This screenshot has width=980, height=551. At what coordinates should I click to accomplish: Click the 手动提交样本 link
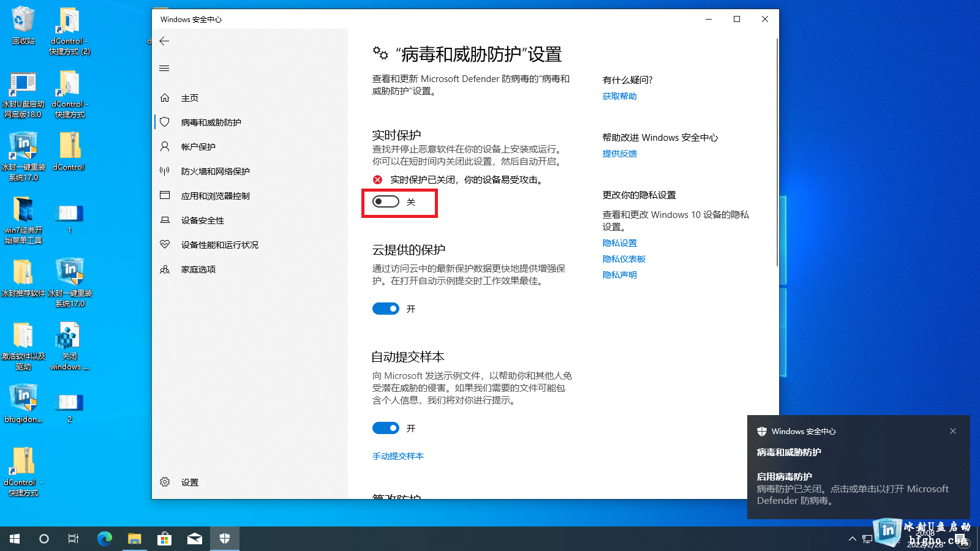tap(398, 456)
